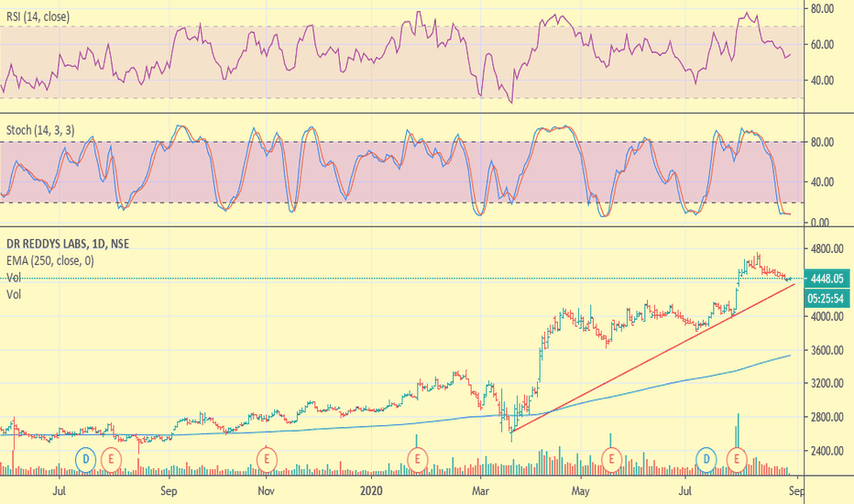Image resolution: width=854 pixels, height=504 pixels.
Task: Click the last E earnings marker before Sep 2020
Action: [x=737, y=460]
